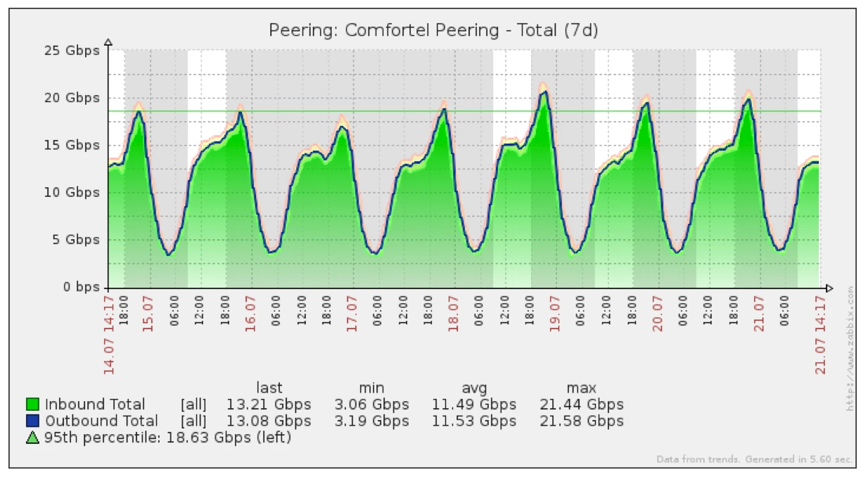This screenshot has width=868, height=477.
Task: Click the '95th percentile: 18.63 Gbps (left)' text
Action: point(168,438)
